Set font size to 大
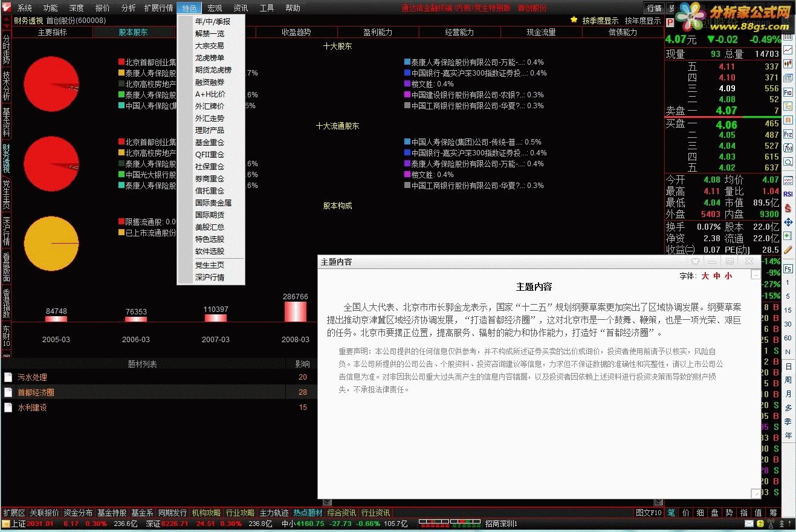796x532 pixels. pos(705,276)
